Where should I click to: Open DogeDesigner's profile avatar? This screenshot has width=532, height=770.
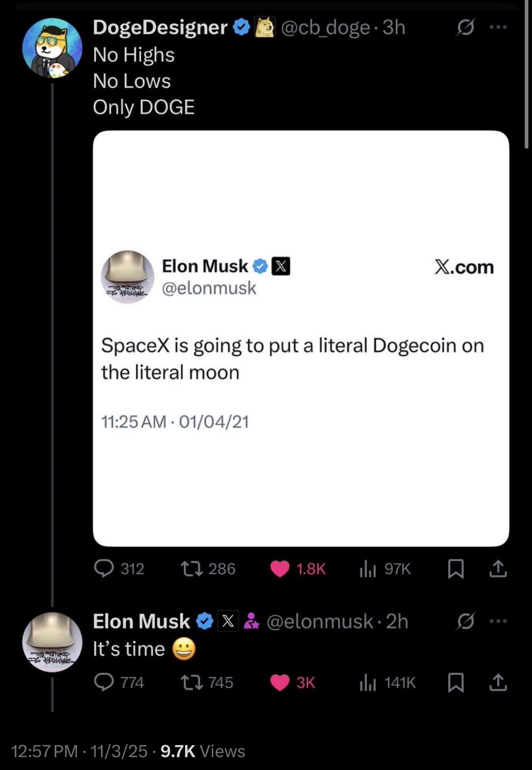click(52, 48)
